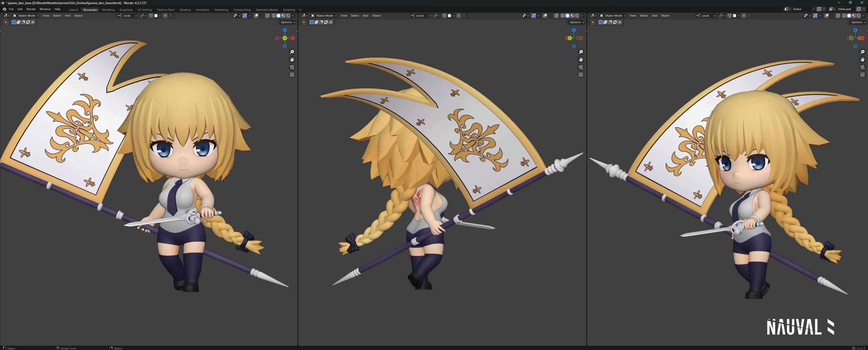868x350 pixels.
Task: Toggle Show Overlays in the left viewport header
Action: (x=256, y=15)
